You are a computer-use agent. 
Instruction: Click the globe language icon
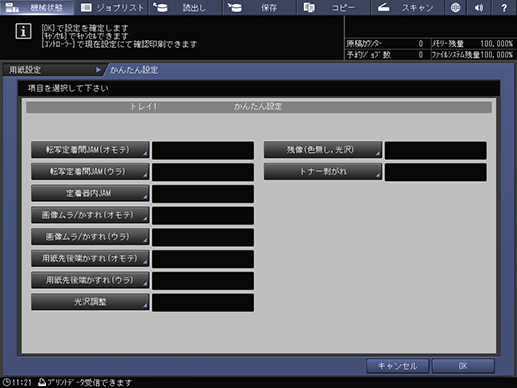click(455, 7)
